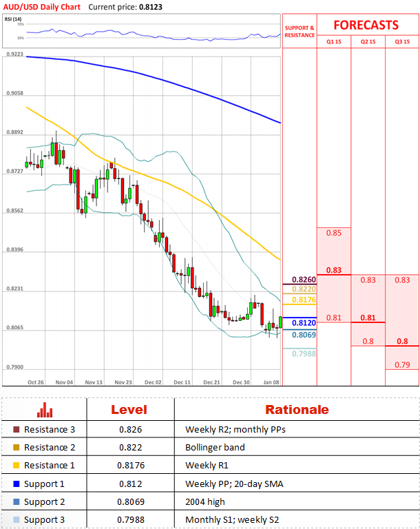Click the 'Q2 15' forecast column header
This screenshot has width=420, height=529.
coord(368,42)
